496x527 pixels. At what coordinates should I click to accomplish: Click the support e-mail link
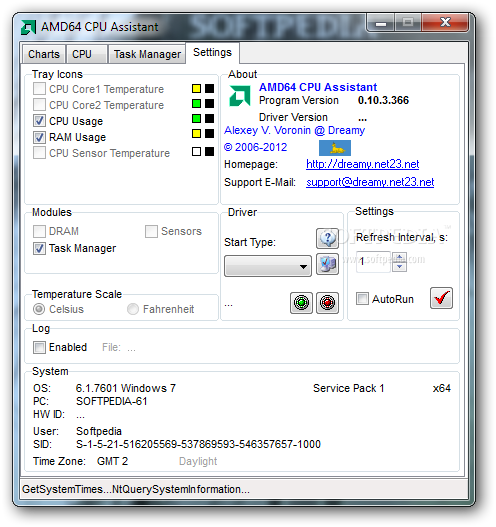point(370,182)
